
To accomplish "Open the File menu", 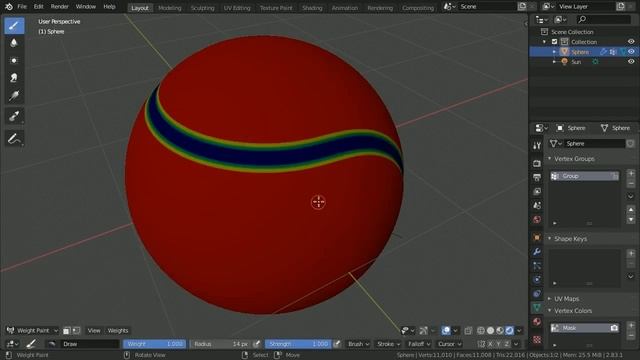I will coord(22,7).
